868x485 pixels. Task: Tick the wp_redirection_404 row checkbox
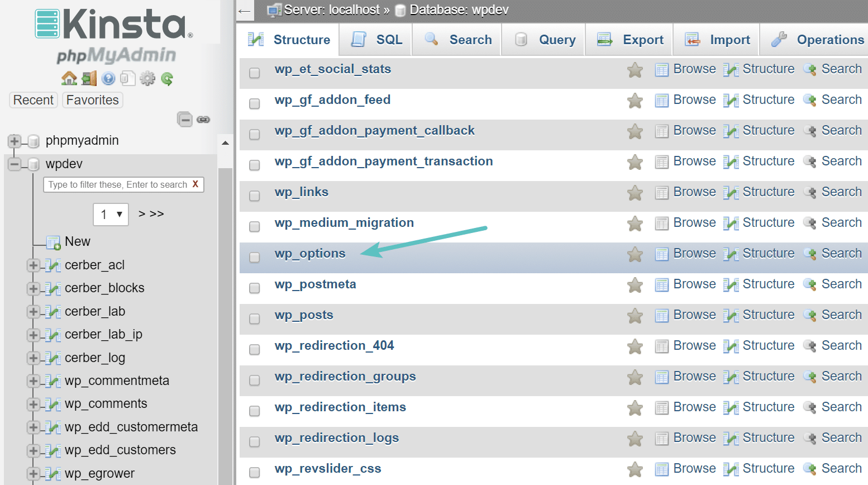(254, 349)
